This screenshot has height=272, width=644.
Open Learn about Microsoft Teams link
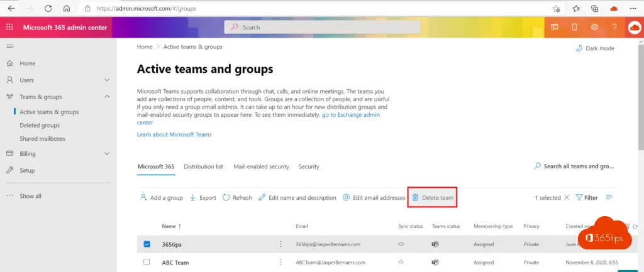pos(174,134)
